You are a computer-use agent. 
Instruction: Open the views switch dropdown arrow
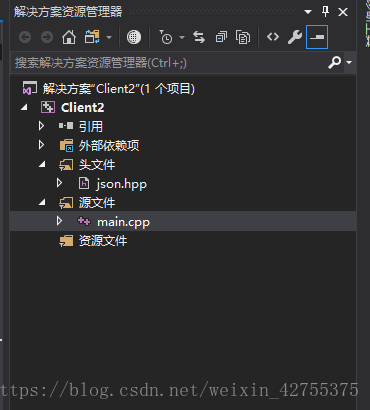click(x=109, y=37)
